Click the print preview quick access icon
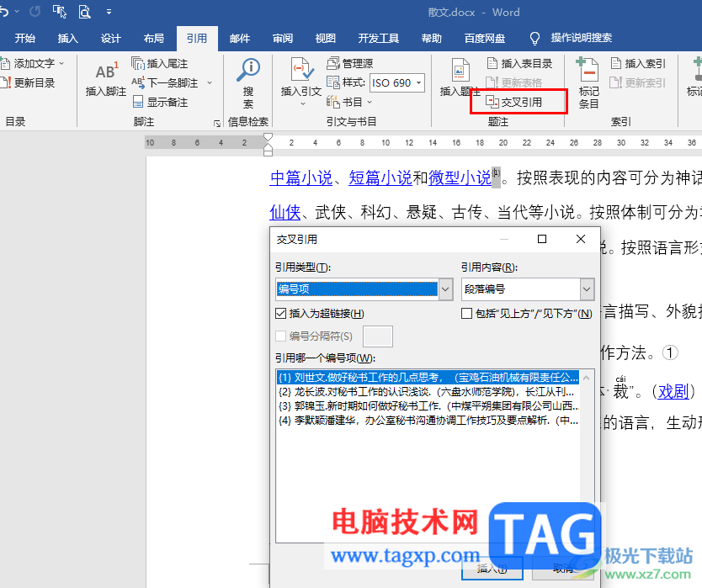The height and width of the screenshot is (588, 702). tap(84, 11)
